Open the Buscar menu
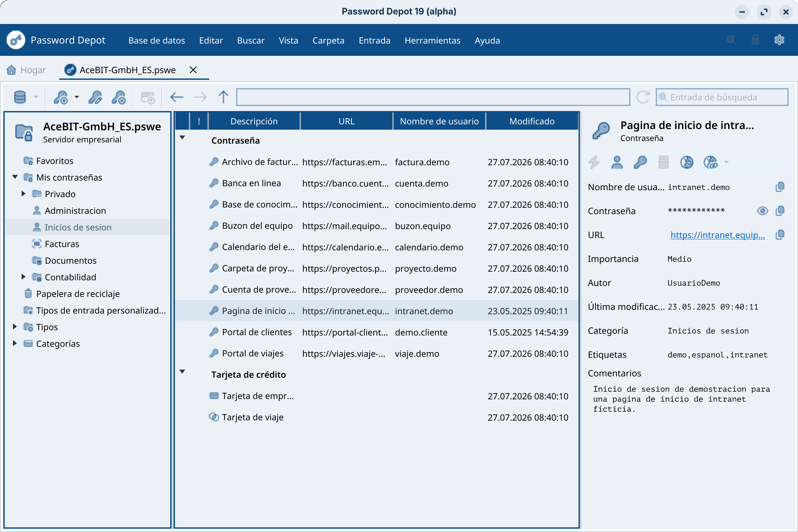 [251, 40]
